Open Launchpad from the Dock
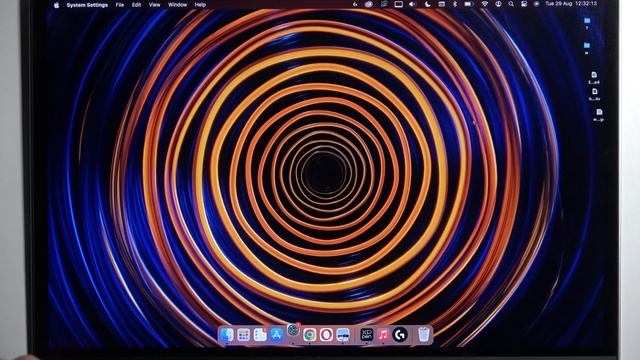The image size is (640, 360). (x=243, y=335)
